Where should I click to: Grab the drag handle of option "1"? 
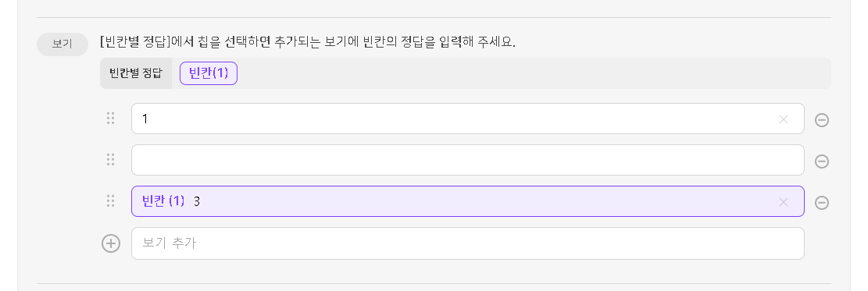tap(111, 119)
